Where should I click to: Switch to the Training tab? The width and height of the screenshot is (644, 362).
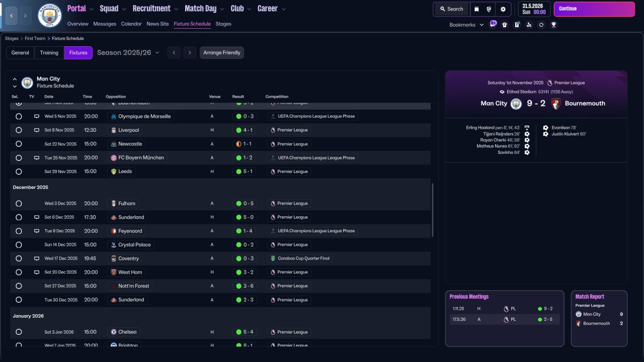coord(49,53)
